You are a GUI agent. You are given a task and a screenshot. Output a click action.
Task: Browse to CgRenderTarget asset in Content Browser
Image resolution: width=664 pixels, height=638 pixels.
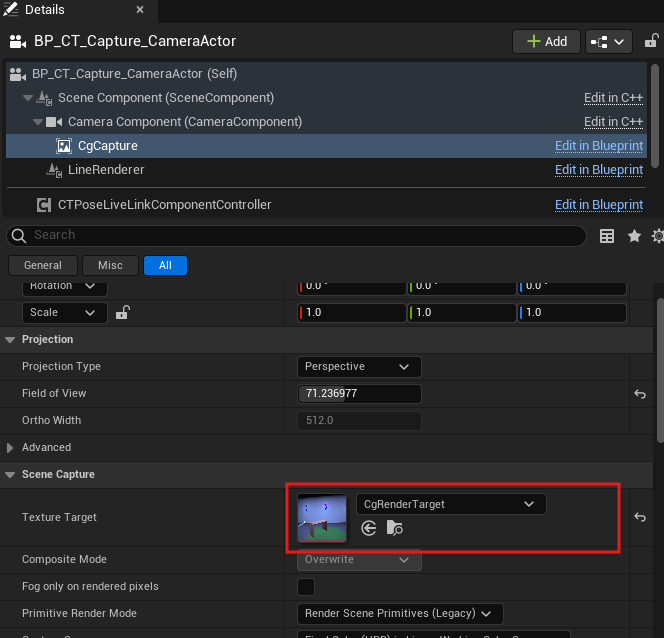tap(395, 528)
